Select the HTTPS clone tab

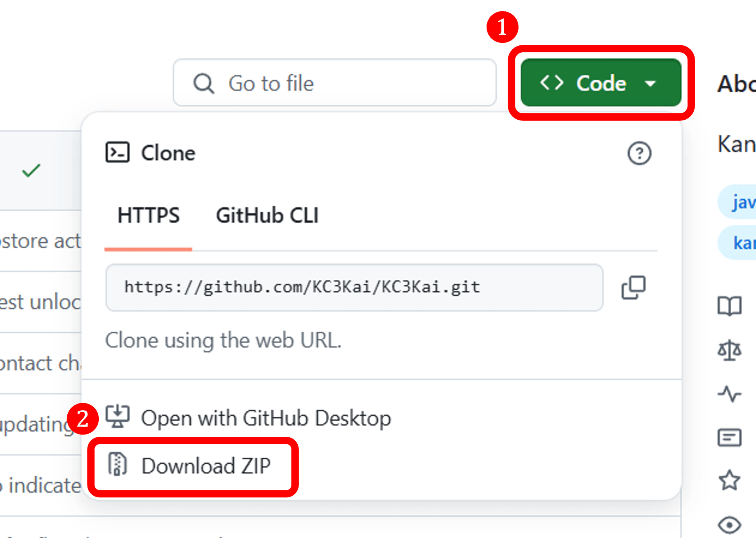click(x=148, y=216)
